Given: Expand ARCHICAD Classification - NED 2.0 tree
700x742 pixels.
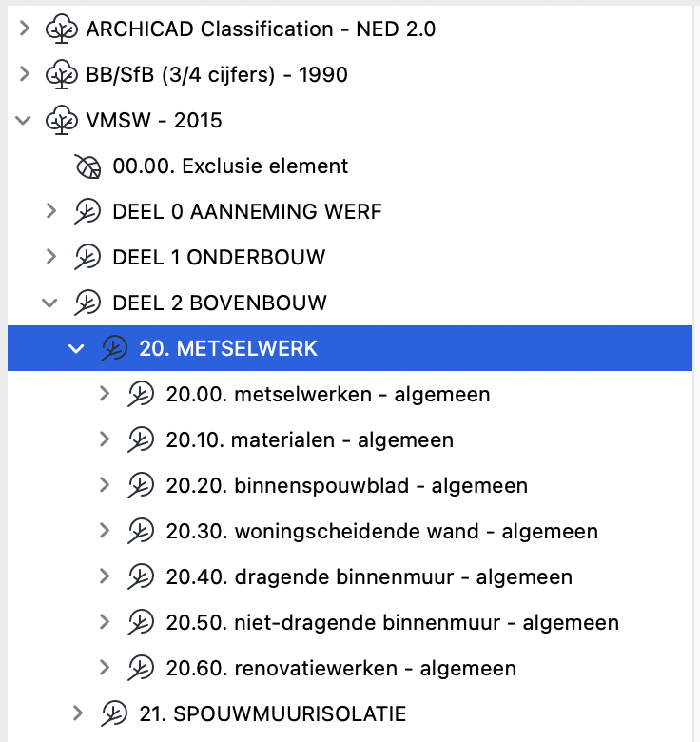Looking at the screenshot, I should [x=25, y=29].
